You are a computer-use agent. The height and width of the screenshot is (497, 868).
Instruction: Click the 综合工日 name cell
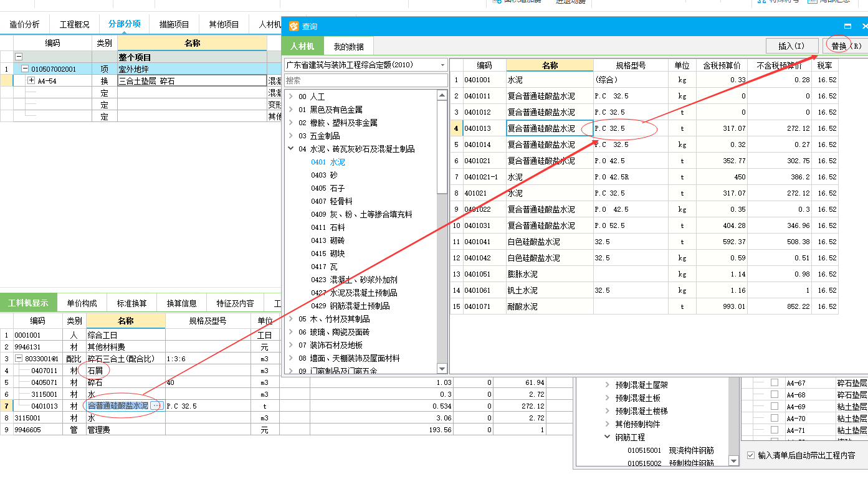tap(126, 335)
